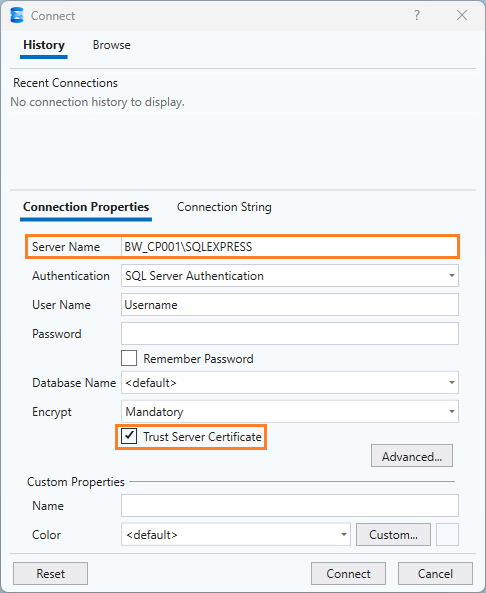Open the Database Name dropdown

pos(290,383)
